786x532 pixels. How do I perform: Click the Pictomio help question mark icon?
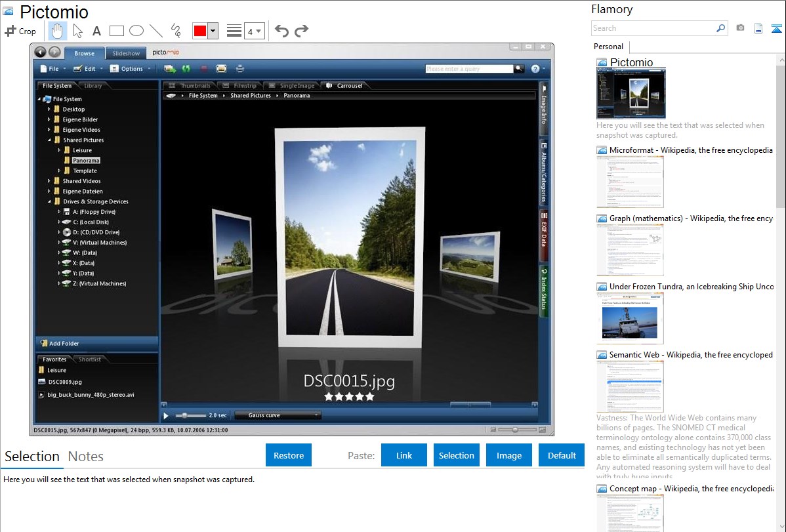click(535, 69)
